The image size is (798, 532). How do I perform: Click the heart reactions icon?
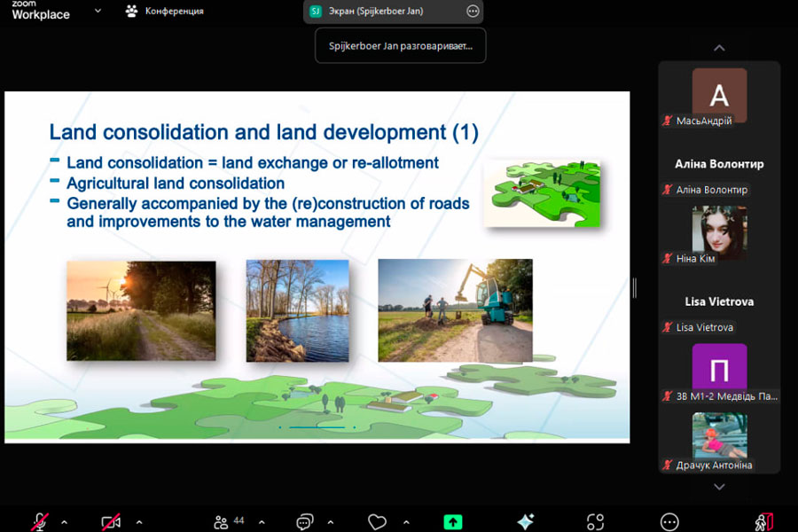pyautogui.click(x=379, y=522)
